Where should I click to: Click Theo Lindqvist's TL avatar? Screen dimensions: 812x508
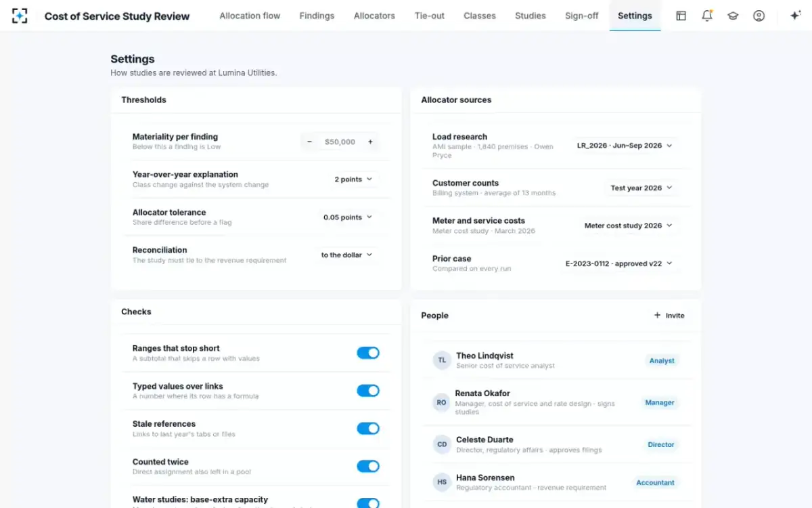(x=442, y=360)
